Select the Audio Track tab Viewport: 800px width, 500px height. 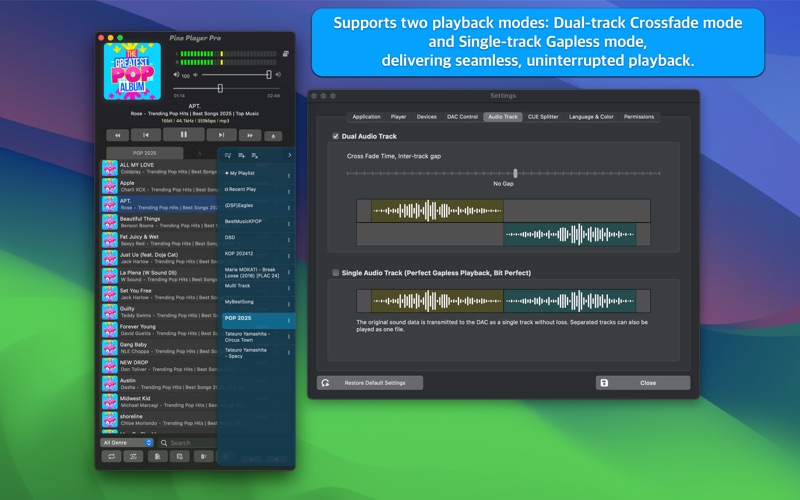[x=503, y=117]
